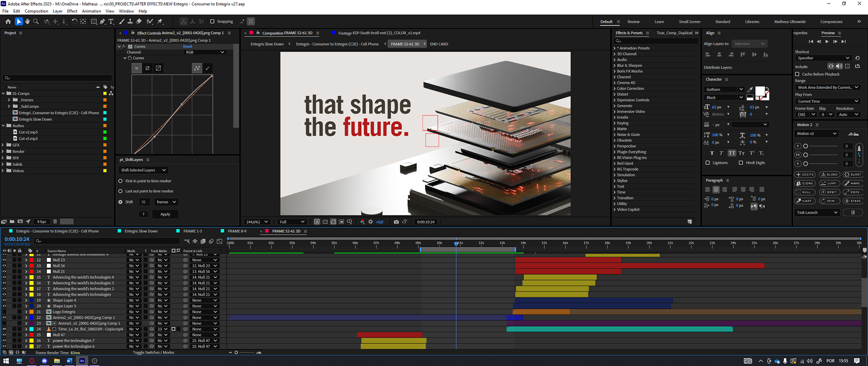868x366 pixels.
Task: Check the Ligatures checkbox
Action: click(708, 163)
